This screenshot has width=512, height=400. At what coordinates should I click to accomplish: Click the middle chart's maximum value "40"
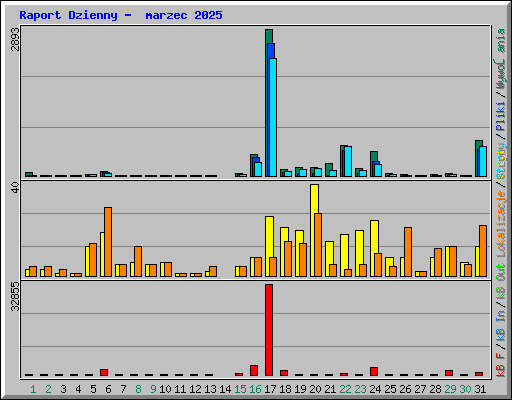(x=15, y=187)
